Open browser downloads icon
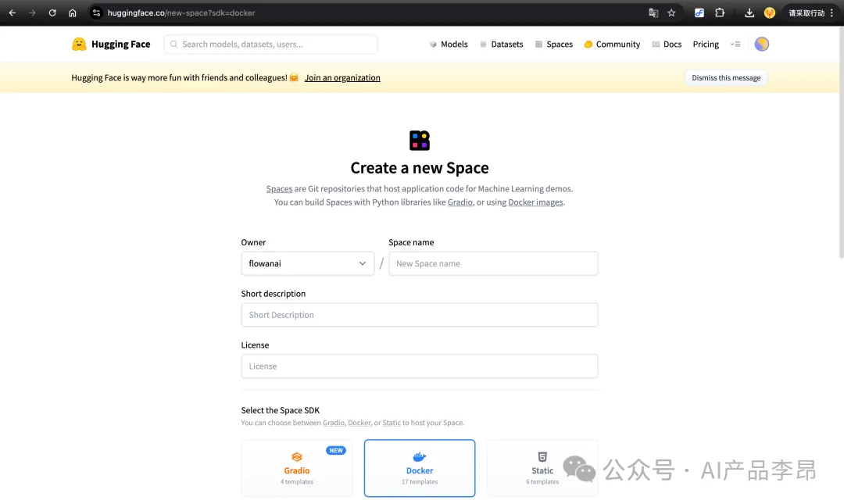The height and width of the screenshot is (504, 844). coord(749,13)
